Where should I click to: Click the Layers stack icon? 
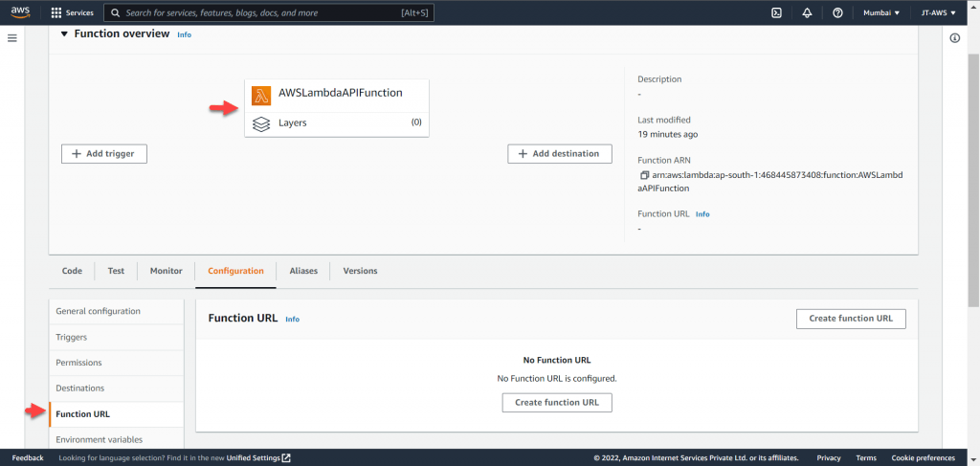pyautogui.click(x=261, y=123)
